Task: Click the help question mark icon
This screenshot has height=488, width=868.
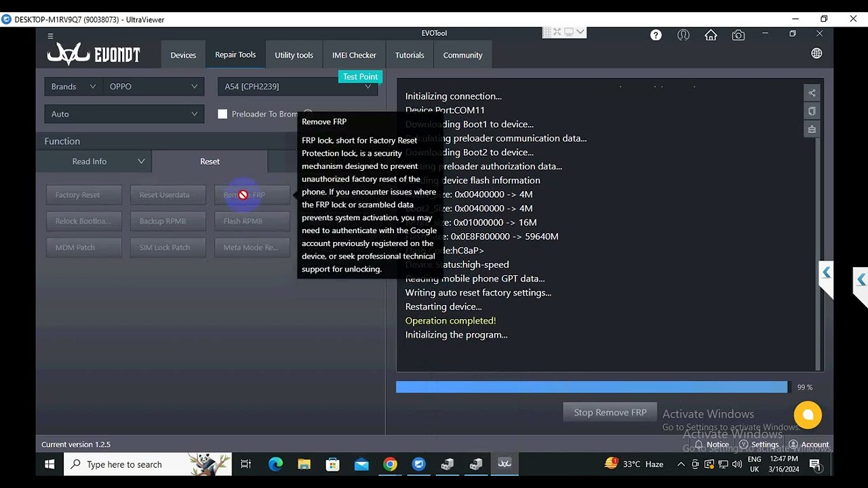Action: point(656,35)
